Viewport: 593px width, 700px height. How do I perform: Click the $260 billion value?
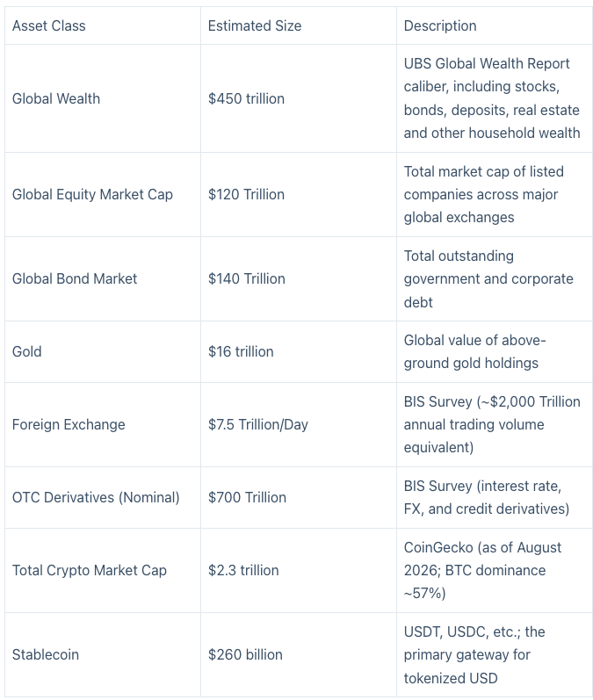[x=245, y=655]
